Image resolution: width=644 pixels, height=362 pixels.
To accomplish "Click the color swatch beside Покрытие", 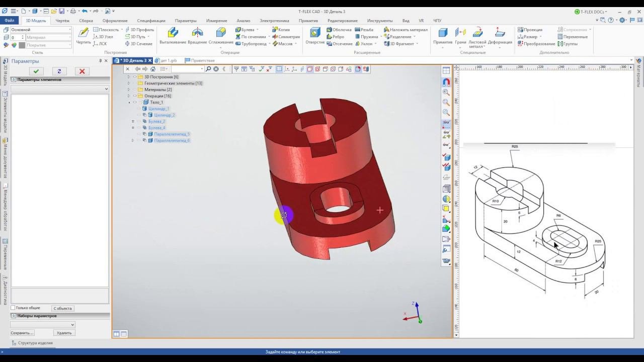I will tap(22, 45).
